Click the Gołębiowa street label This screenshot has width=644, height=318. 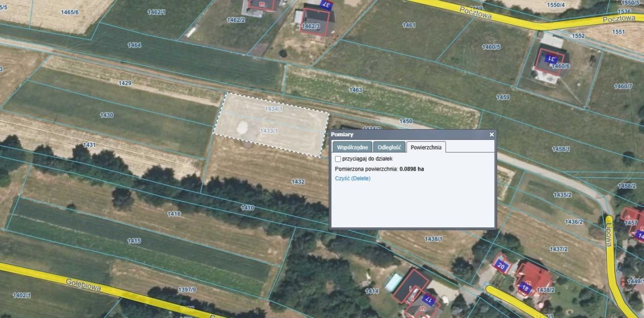pyautogui.click(x=84, y=285)
